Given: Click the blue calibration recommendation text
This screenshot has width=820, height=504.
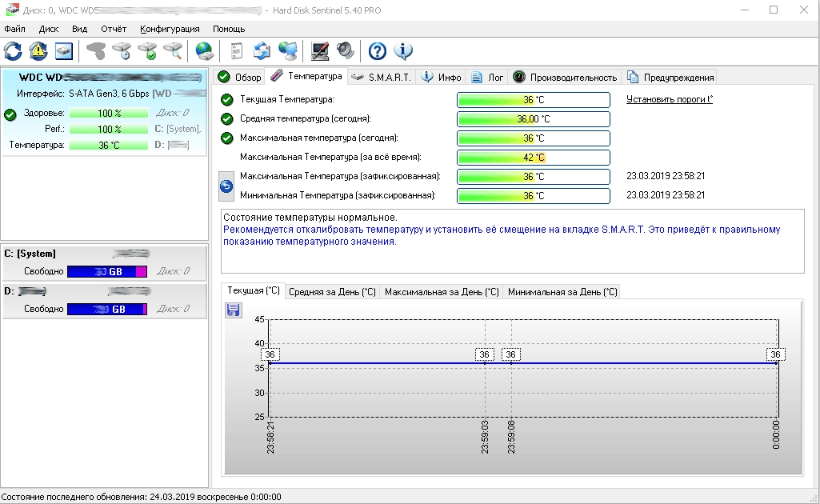Looking at the screenshot, I should (x=502, y=235).
